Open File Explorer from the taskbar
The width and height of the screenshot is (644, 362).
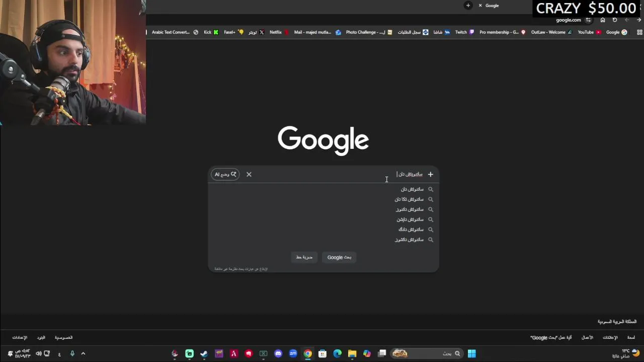[352, 353]
